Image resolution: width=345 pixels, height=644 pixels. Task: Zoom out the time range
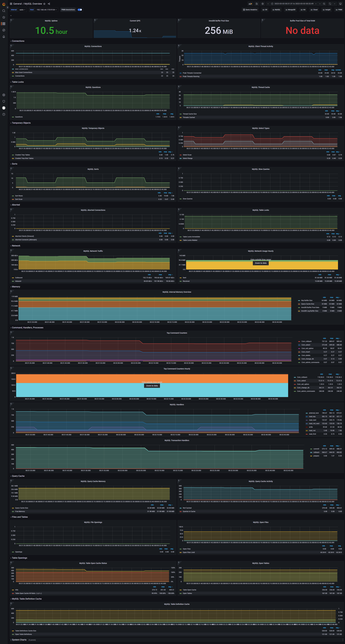(324, 4)
